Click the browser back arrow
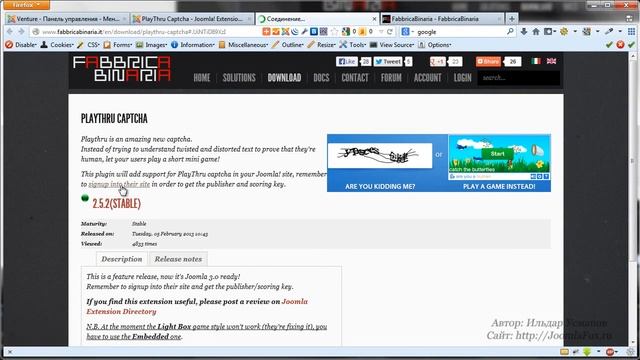 pyautogui.click(x=10, y=32)
